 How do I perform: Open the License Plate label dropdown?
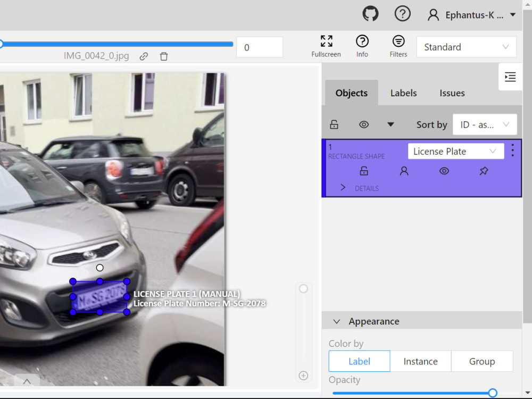[x=455, y=151]
